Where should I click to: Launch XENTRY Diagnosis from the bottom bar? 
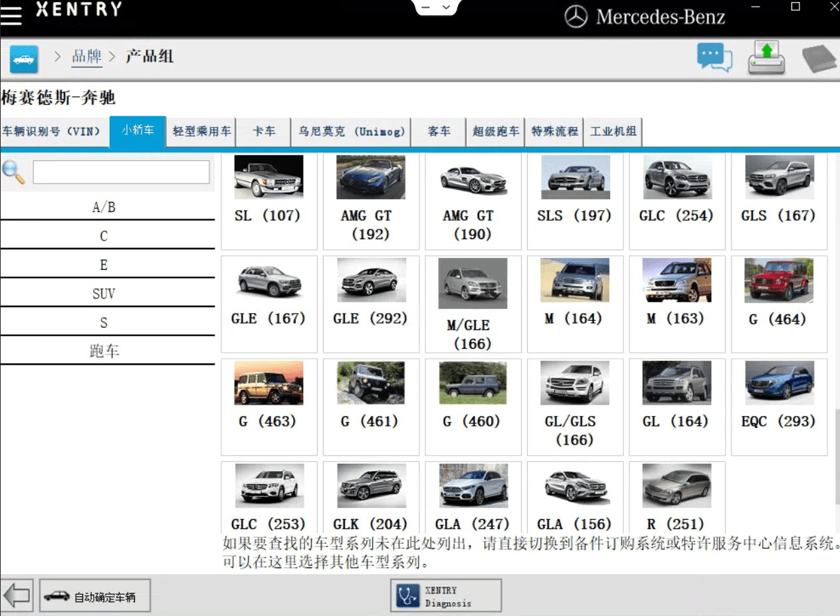point(445,595)
